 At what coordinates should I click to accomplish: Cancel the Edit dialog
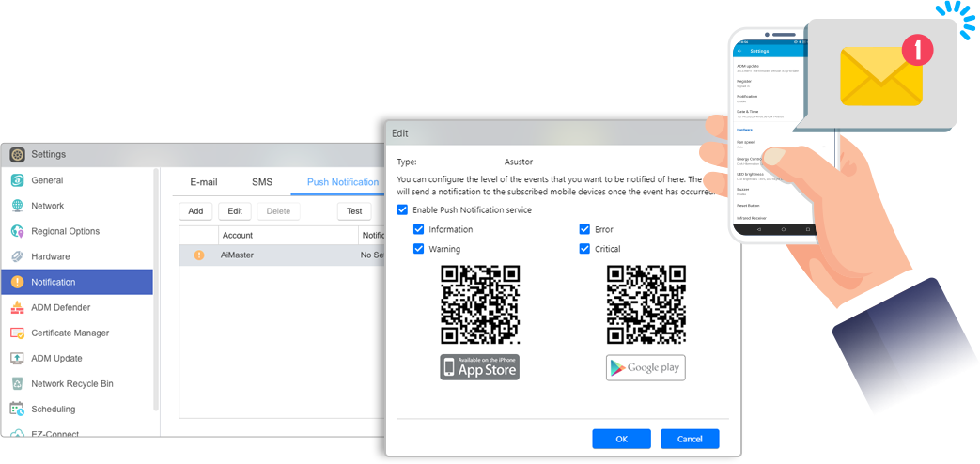pyautogui.click(x=690, y=439)
